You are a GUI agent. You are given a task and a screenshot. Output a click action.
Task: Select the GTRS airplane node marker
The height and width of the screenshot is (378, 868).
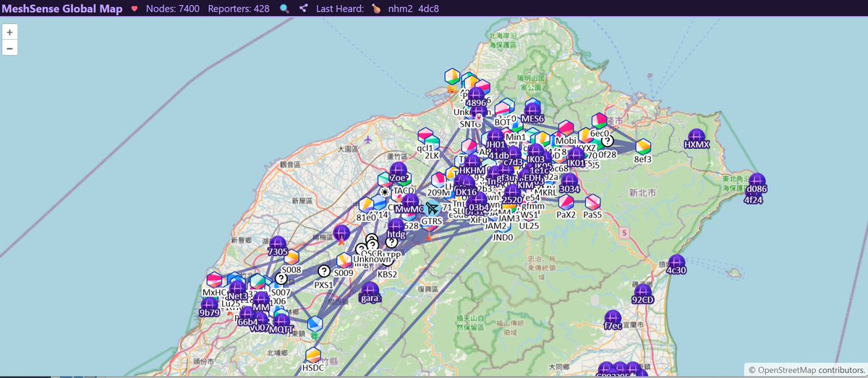click(x=432, y=210)
